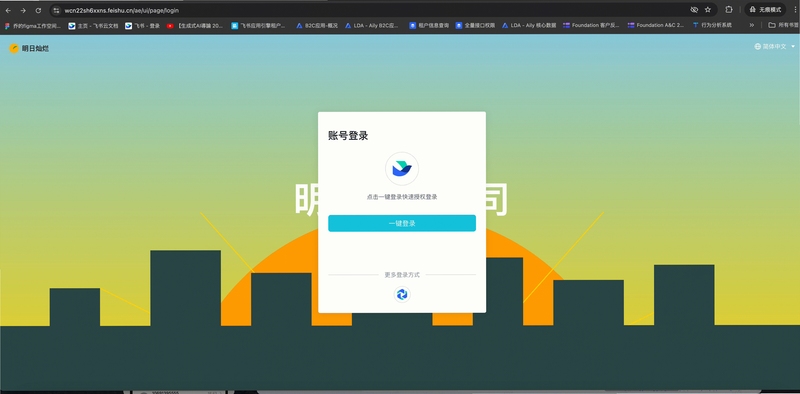Screen dimensions: 800x394
Task: Click the 点击一键登录快速授权登录 hint text
Action: [x=402, y=197]
